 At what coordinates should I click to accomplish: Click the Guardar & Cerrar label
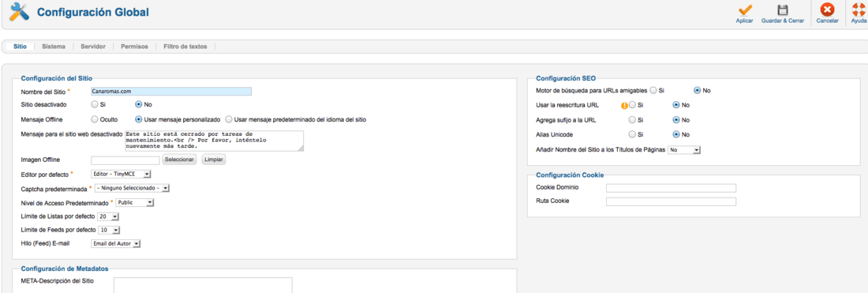[x=782, y=21]
